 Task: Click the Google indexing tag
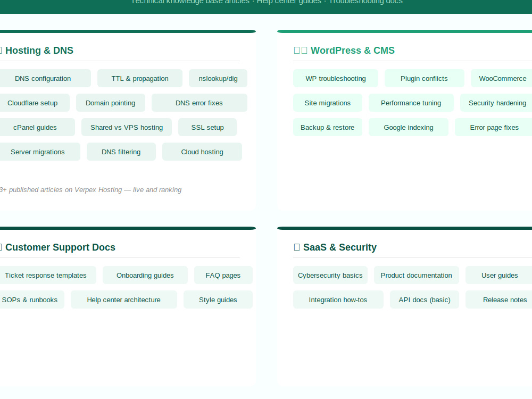[409, 127]
